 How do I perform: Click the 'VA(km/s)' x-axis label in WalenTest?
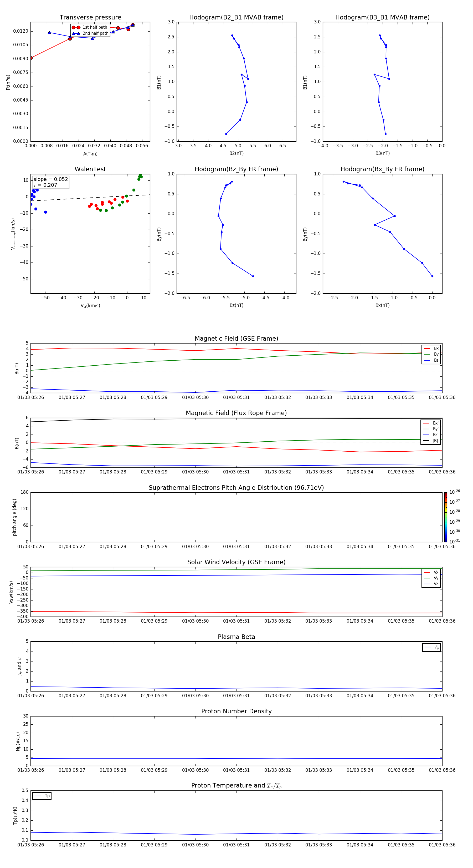[90, 306]
